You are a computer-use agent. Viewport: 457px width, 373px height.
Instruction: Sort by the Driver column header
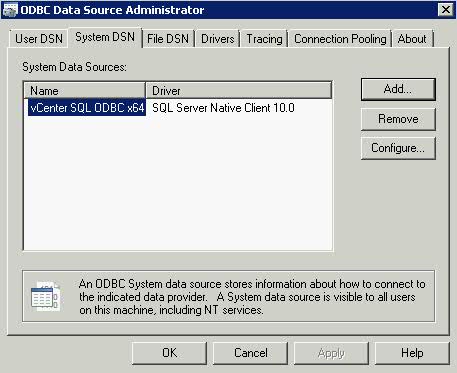[239, 90]
